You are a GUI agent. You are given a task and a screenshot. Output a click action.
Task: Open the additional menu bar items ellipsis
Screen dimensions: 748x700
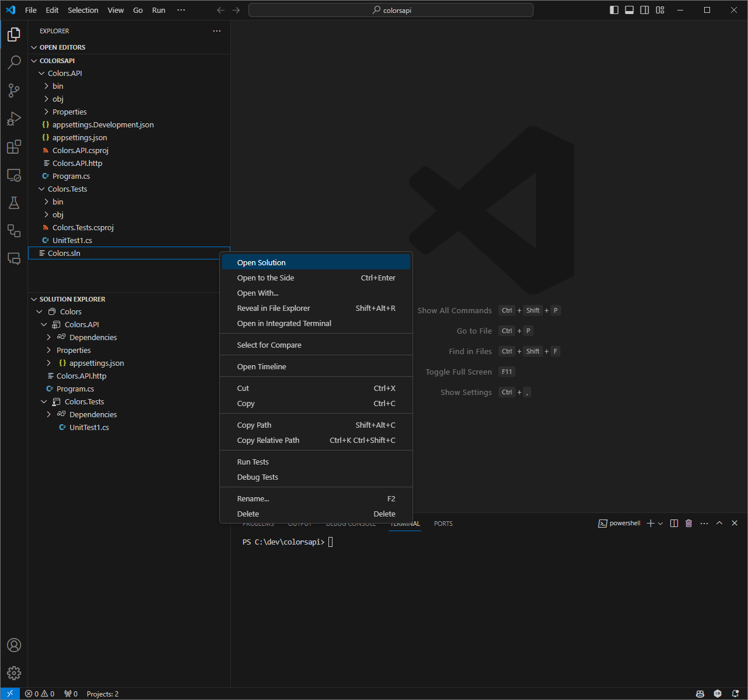(x=181, y=10)
